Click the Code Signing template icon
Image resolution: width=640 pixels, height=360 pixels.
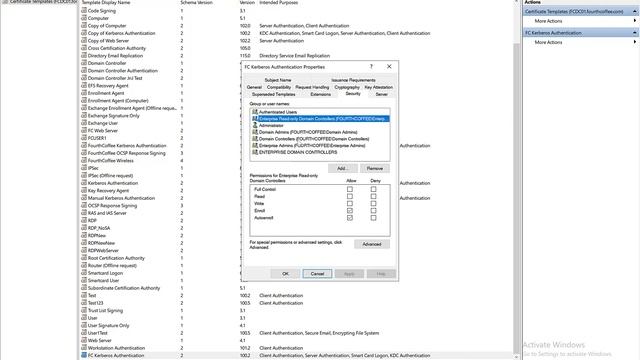tap(84, 11)
